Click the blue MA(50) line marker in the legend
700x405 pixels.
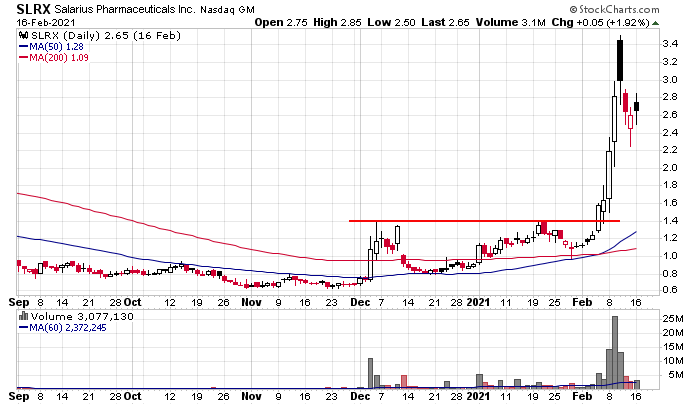click(23, 46)
